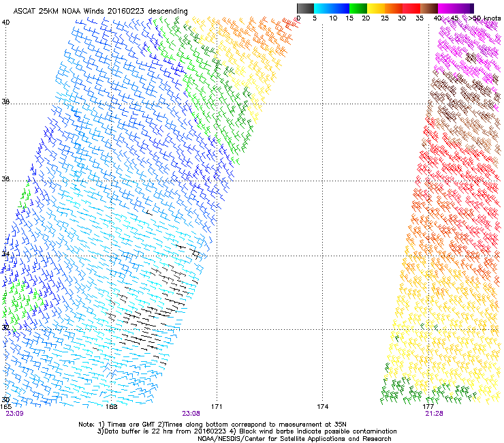
Task: Click the '>50 knots' legend label
Action: tap(484, 18)
